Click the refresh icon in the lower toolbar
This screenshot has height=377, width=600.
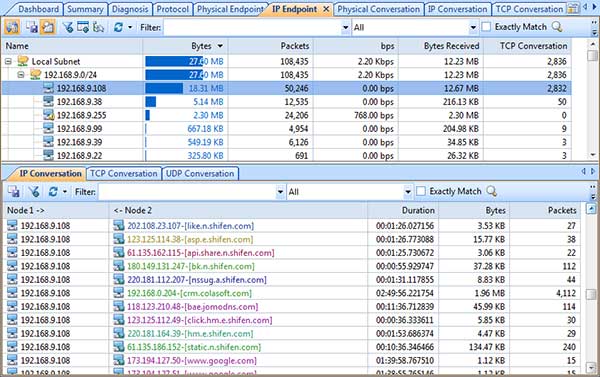[53, 191]
